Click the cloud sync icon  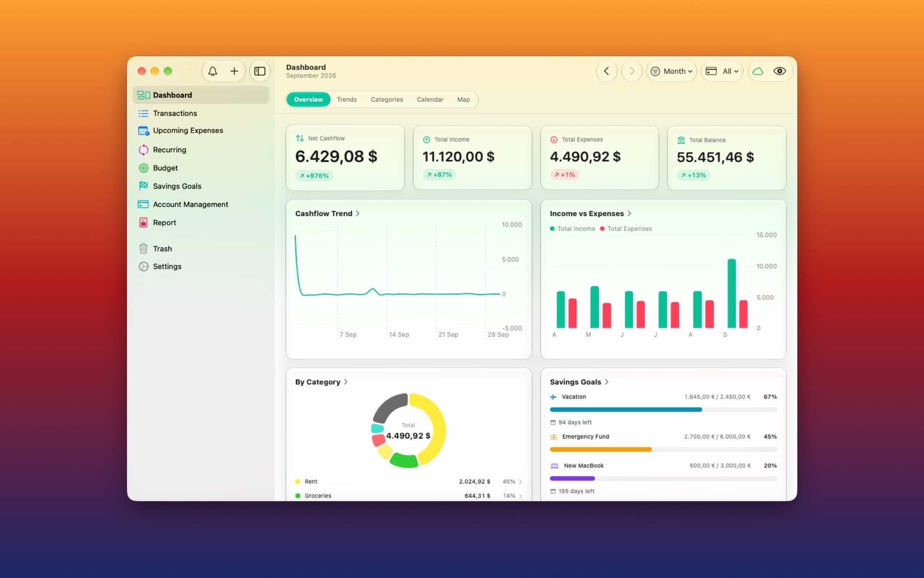click(x=758, y=71)
